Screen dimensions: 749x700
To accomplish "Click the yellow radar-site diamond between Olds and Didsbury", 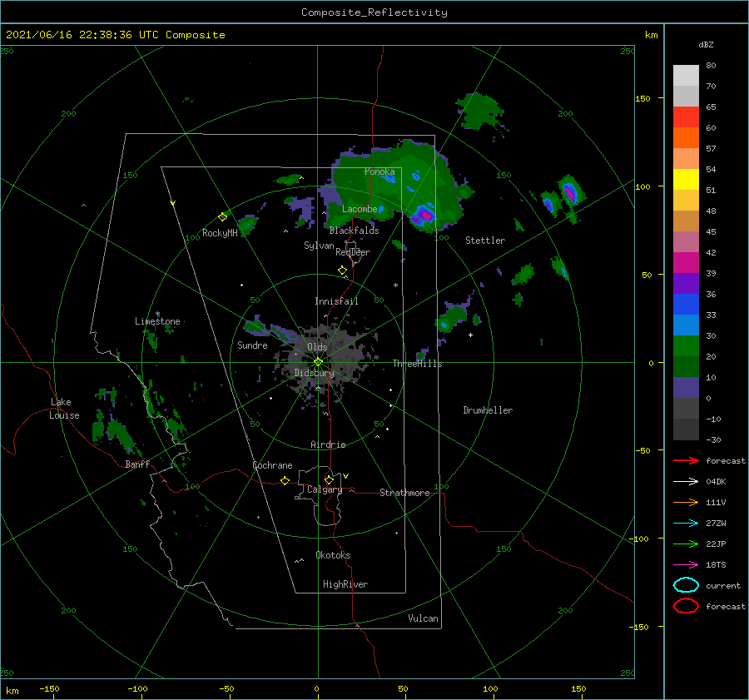I will coord(318,362).
